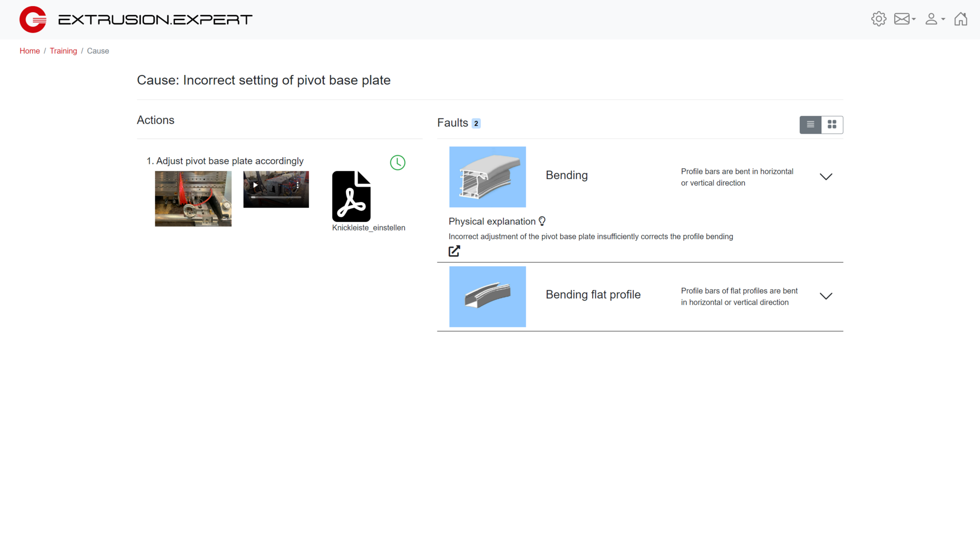Open video options three-dot menu
The height and width of the screenshot is (551, 980).
coord(298,185)
